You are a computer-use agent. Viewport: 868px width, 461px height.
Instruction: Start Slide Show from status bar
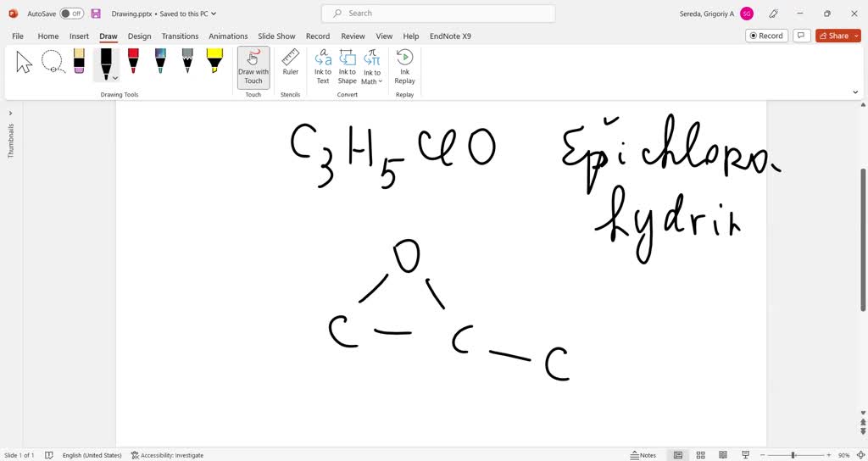pos(745,455)
